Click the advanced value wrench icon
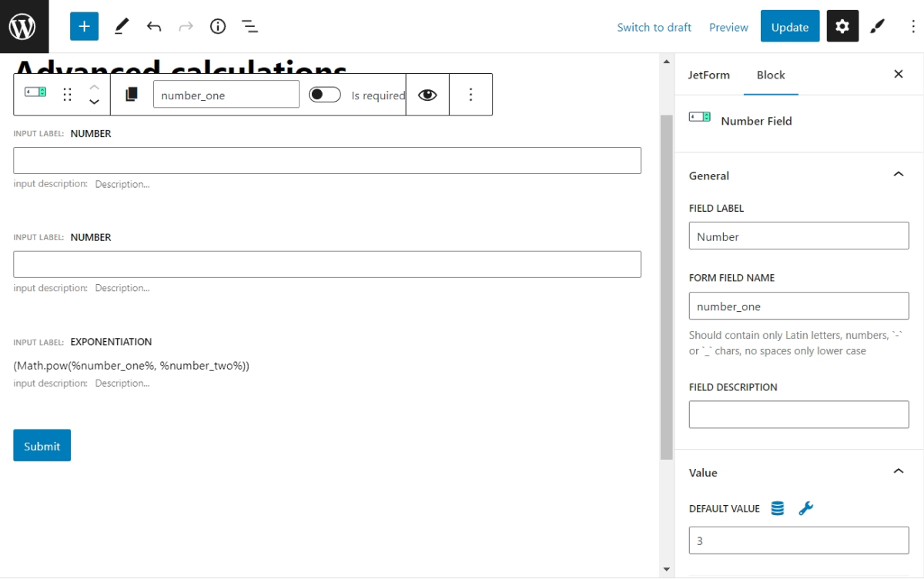This screenshot has width=924, height=579. (805, 508)
